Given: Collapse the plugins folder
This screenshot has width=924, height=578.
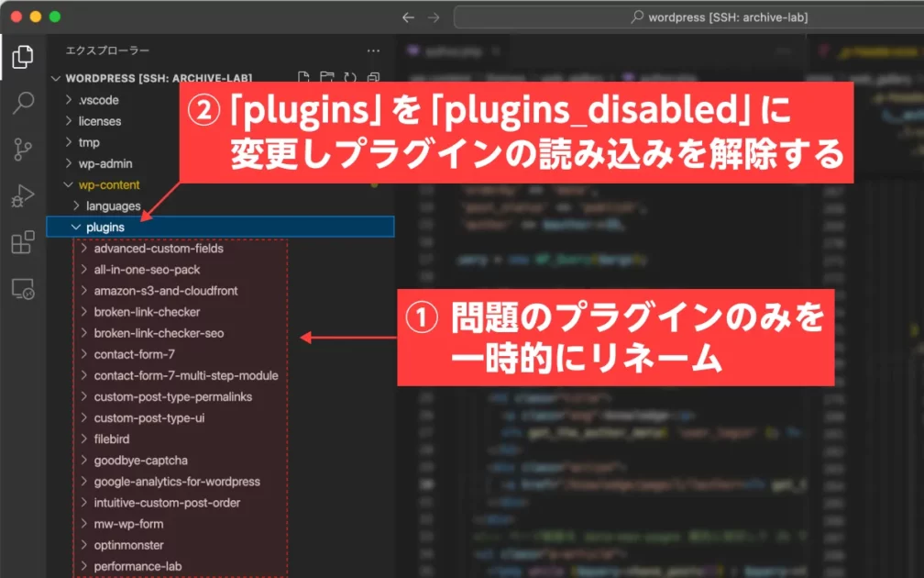Looking at the screenshot, I should click(76, 227).
